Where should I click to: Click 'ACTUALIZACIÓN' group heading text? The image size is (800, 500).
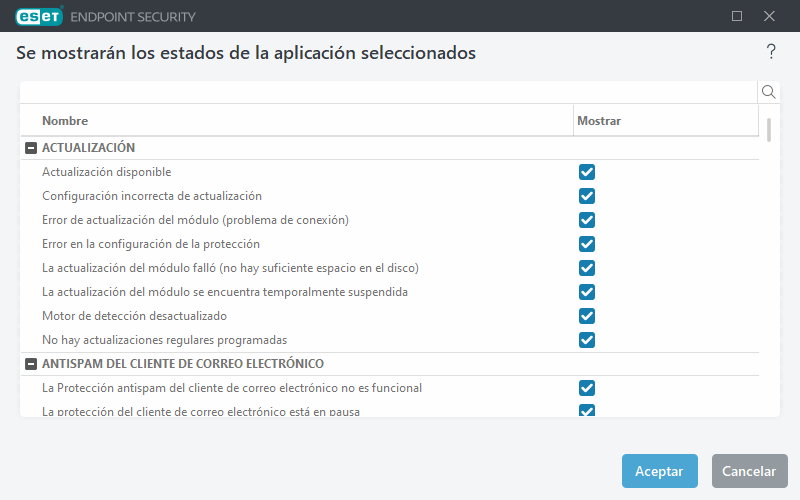tap(88, 148)
